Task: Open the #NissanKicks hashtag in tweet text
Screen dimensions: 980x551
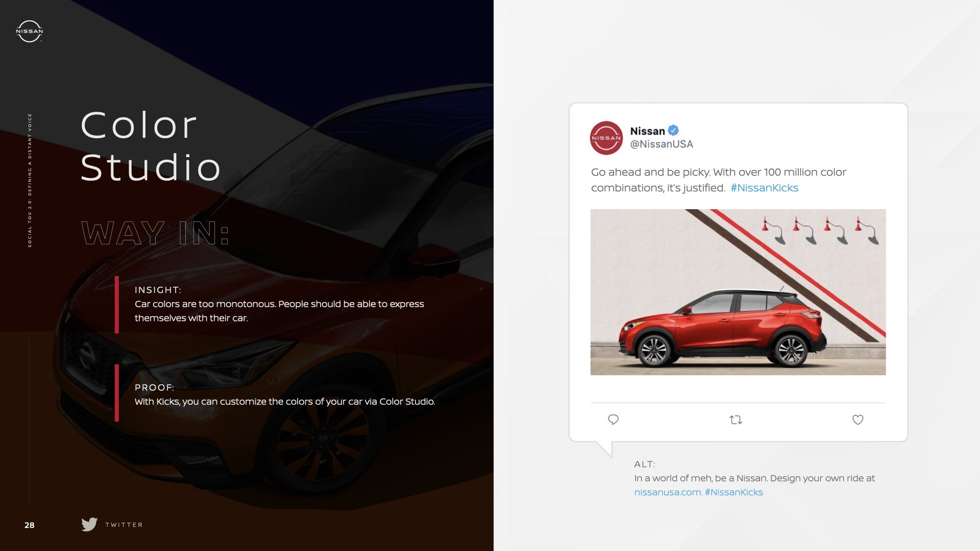Action: pos(764,188)
